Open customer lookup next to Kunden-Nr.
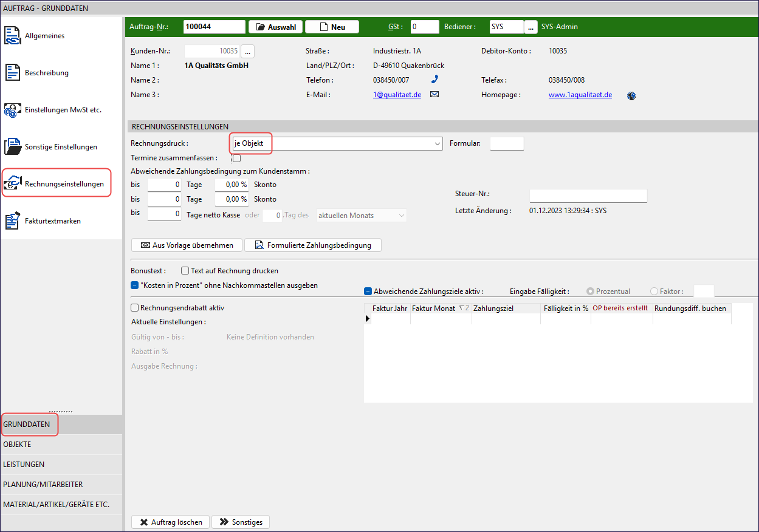Viewport: 759px width, 532px height. click(247, 51)
